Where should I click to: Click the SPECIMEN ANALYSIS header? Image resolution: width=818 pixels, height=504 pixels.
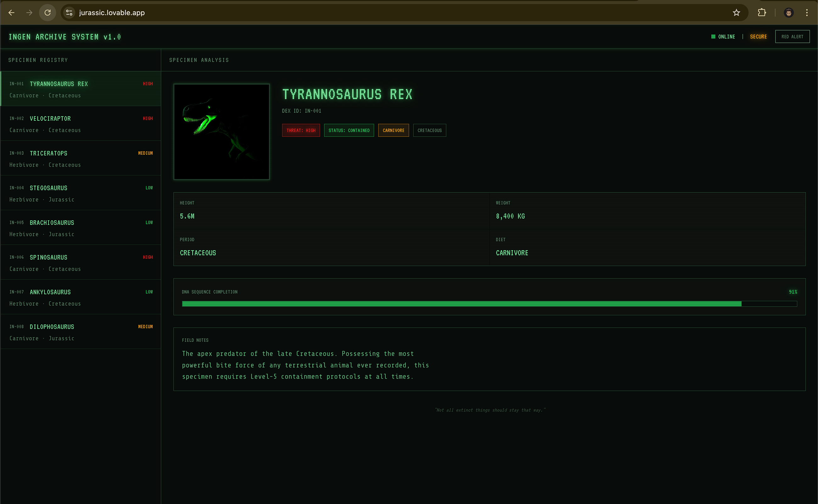(199, 60)
